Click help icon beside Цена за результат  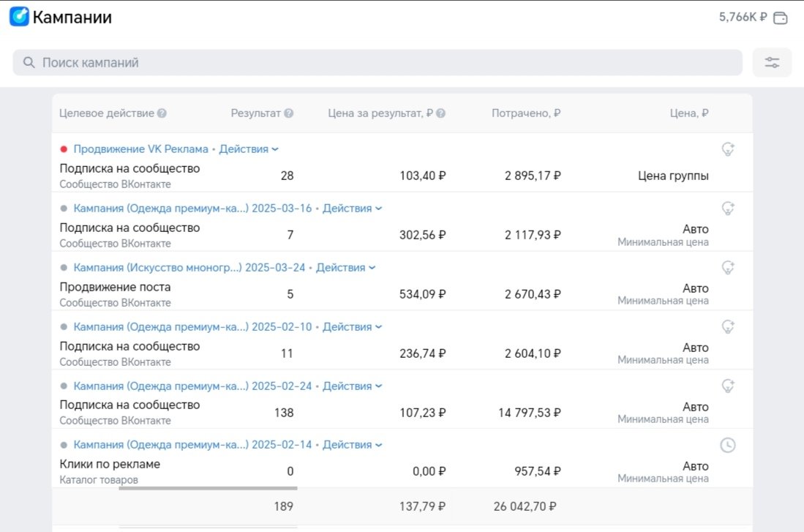pos(441,113)
